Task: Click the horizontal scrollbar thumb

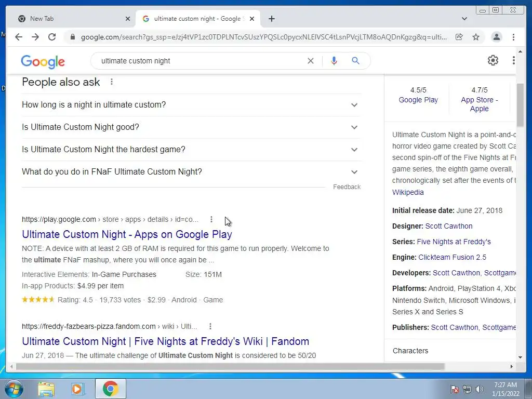Action: tap(230, 366)
